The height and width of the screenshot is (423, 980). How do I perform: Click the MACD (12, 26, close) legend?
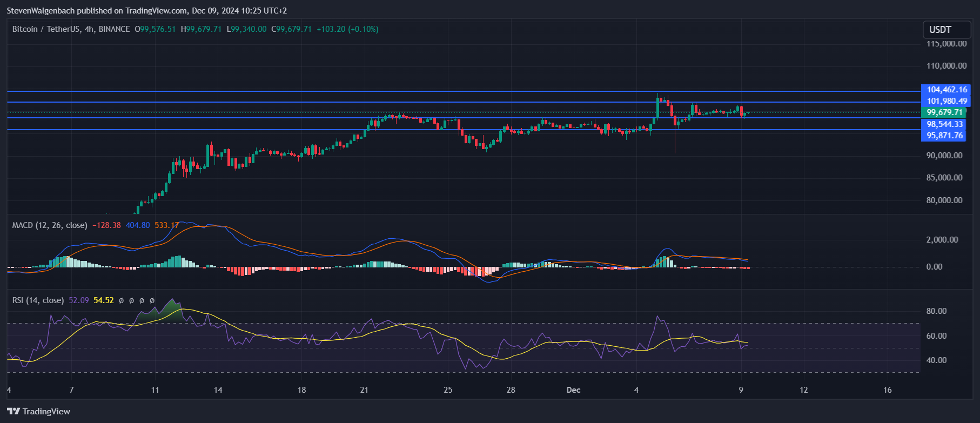pos(50,225)
